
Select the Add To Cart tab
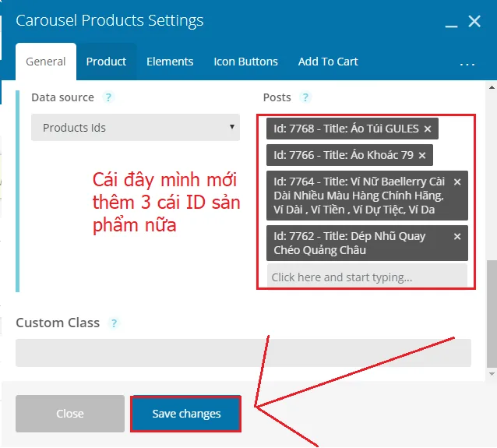[328, 62]
